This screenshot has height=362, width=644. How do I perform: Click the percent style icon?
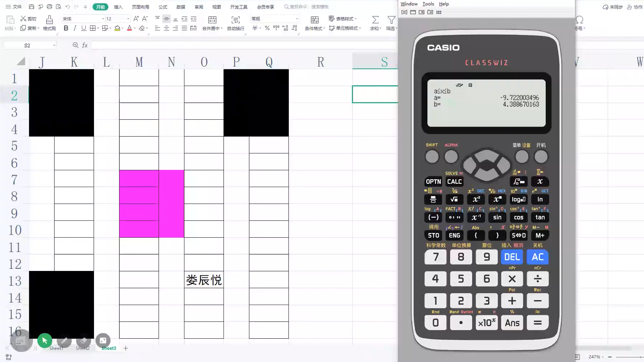click(x=267, y=28)
